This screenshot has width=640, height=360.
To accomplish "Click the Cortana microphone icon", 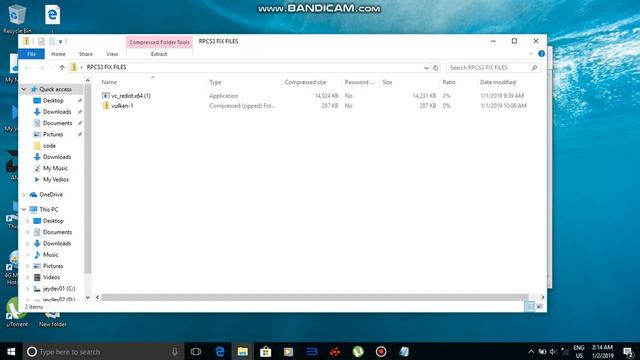I will point(175,351).
